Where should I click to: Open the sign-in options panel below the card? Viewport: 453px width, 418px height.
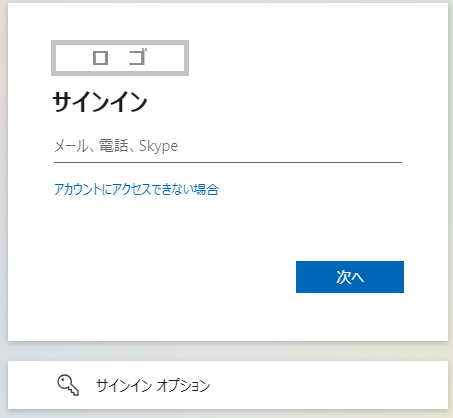point(228,385)
